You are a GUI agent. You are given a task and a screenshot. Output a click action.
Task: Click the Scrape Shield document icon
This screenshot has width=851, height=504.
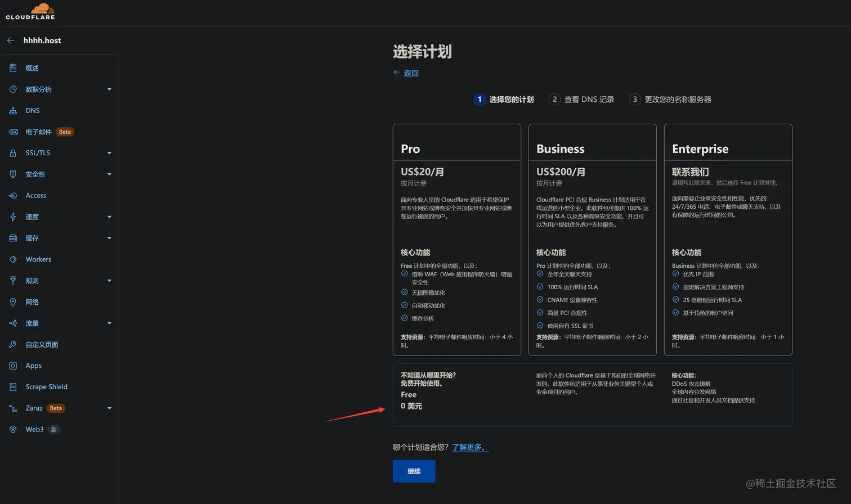(13, 387)
